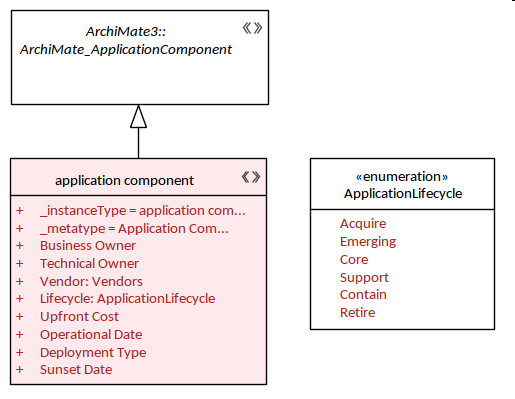Image resolution: width=515 pixels, height=399 pixels.
Task: Select the application component class header
Action: [138, 177]
